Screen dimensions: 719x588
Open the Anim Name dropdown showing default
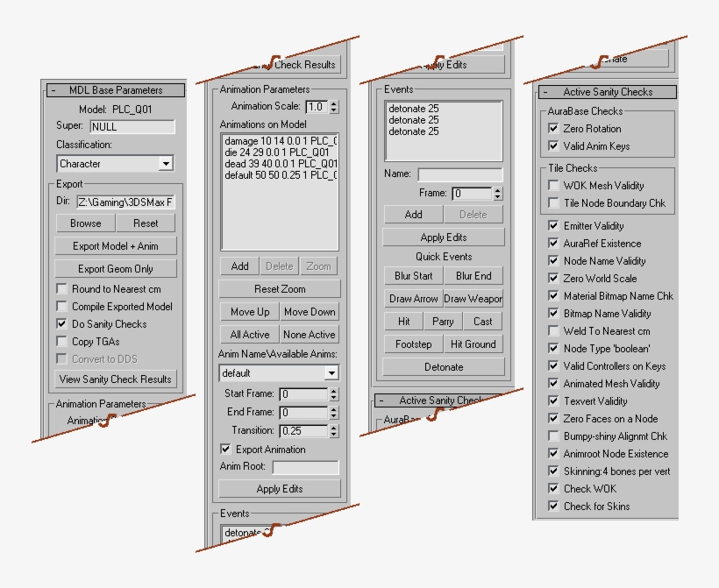(333, 372)
